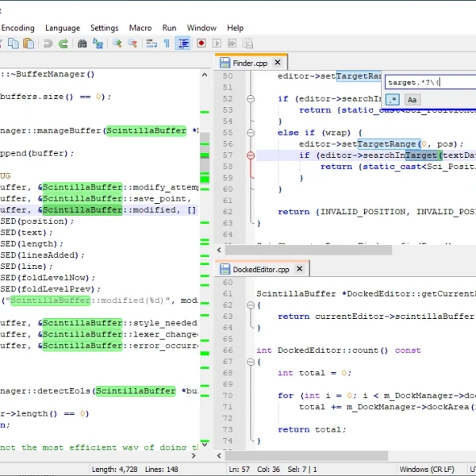The height and width of the screenshot is (476, 476).
Task: Open the Encoding menu
Action: pos(18,28)
